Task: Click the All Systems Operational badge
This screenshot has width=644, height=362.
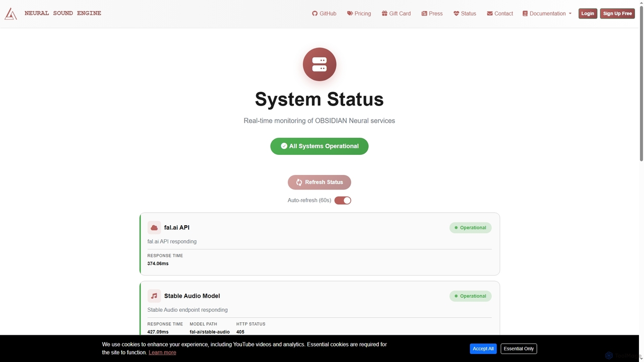Action: click(x=319, y=146)
